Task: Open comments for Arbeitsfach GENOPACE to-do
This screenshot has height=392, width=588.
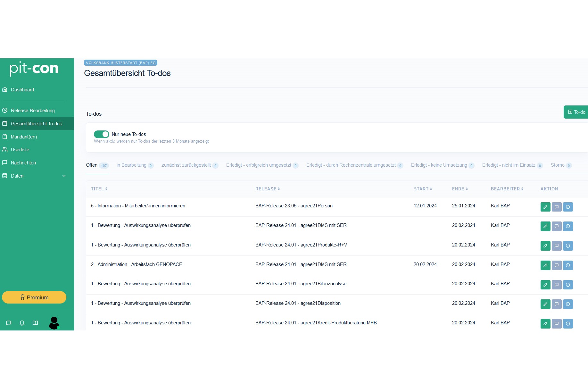Action: pyautogui.click(x=557, y=265)
